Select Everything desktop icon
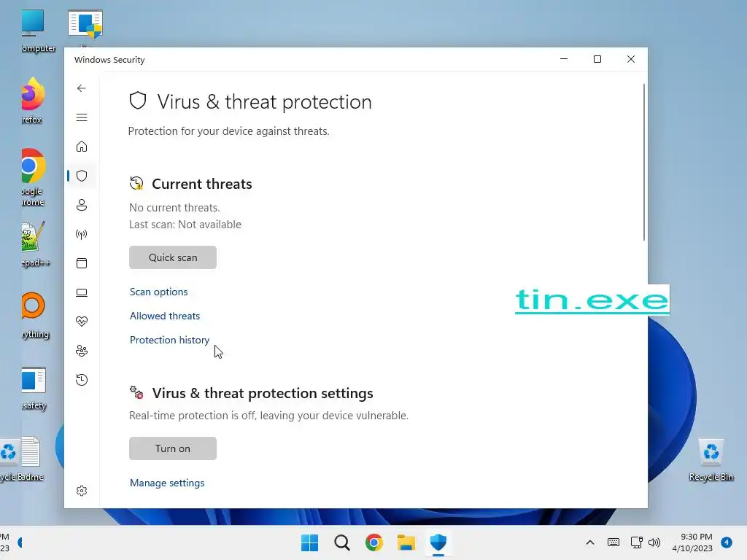 tap(34, 315)
